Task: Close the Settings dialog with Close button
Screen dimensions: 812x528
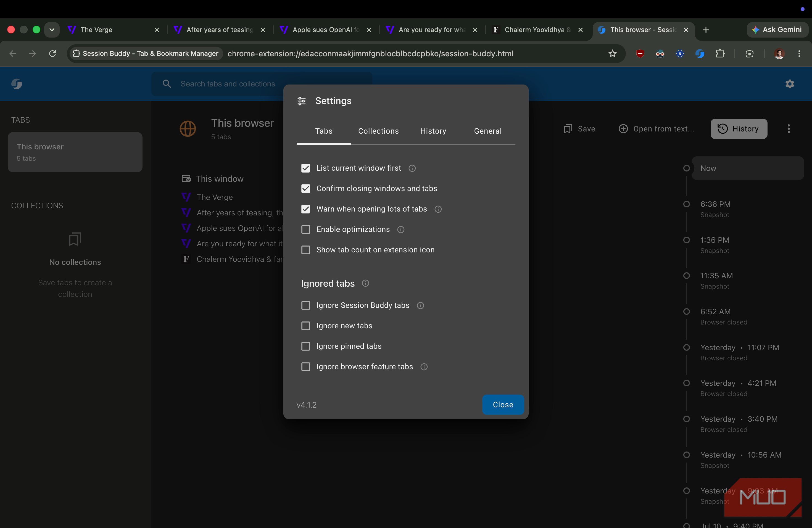Action: click(x=503, y=405)
